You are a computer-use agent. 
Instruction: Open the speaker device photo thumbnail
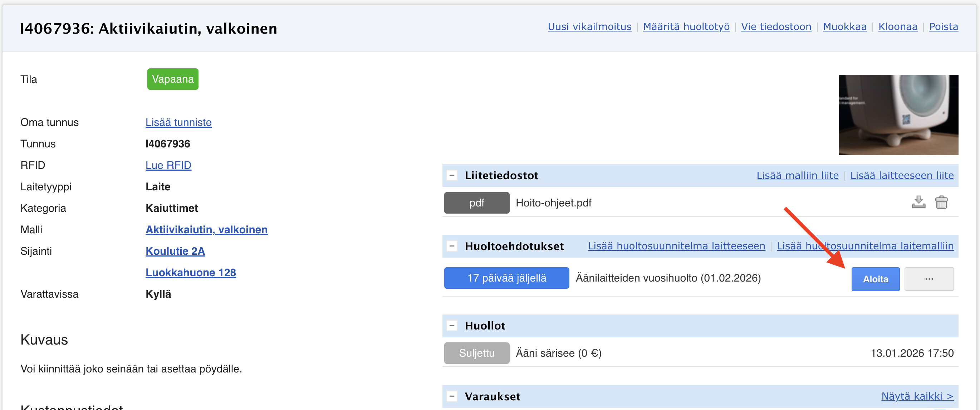pyautogui.click(x=898, y=114)
